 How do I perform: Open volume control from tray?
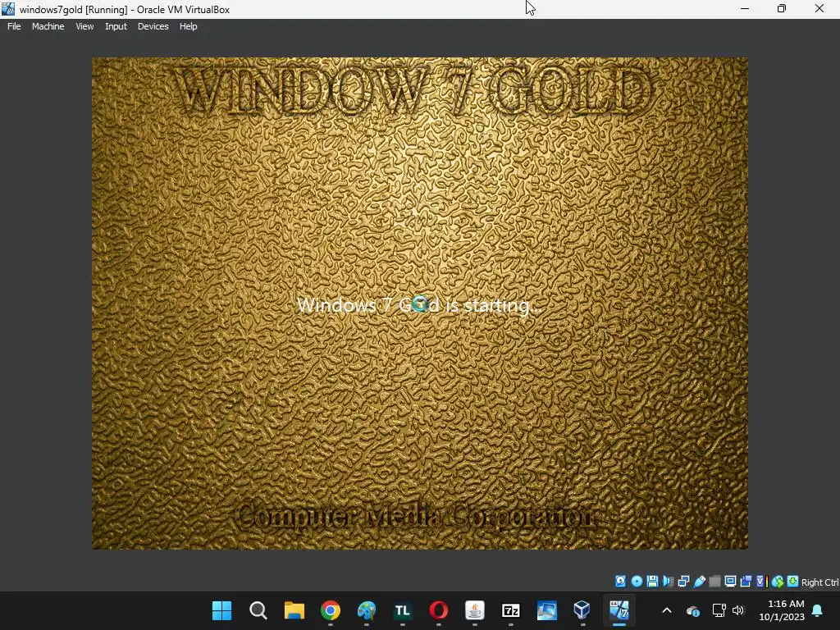tap(738, 610)
